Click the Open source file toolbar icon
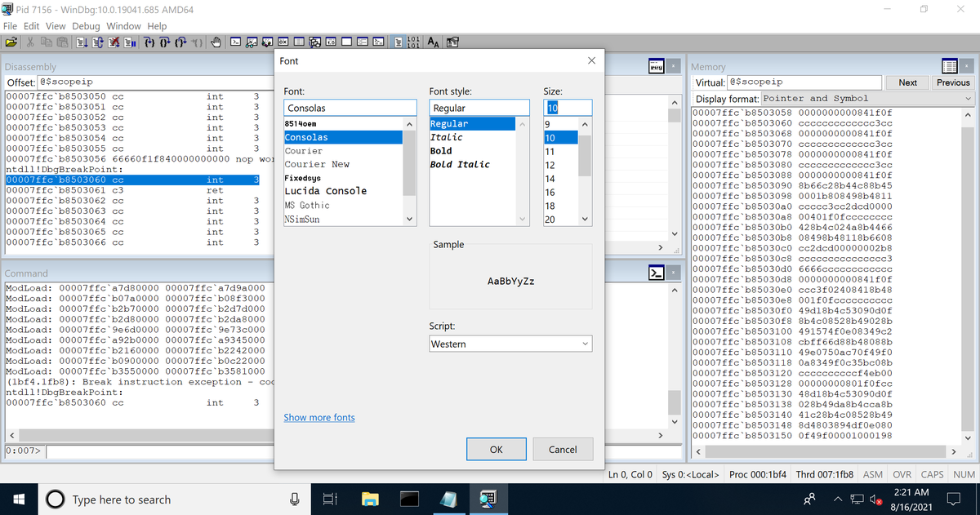This screenshot has width=980, height=515. [x=11, y=42]
